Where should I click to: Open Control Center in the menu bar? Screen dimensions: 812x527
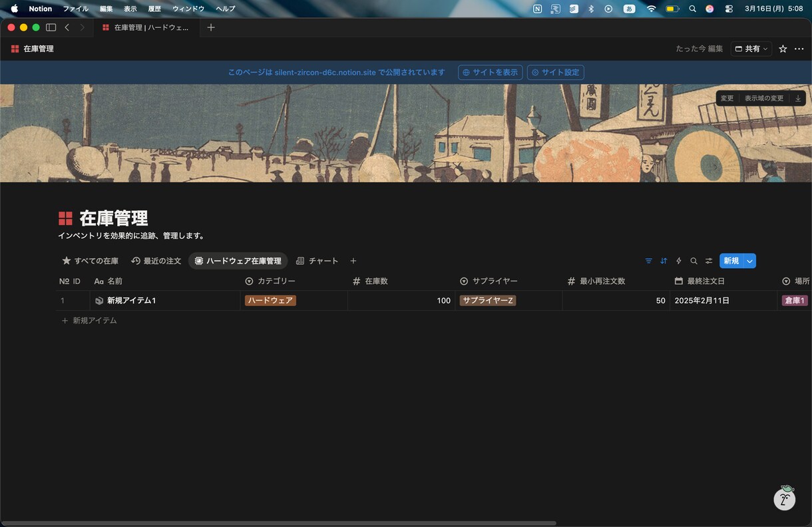729,9
